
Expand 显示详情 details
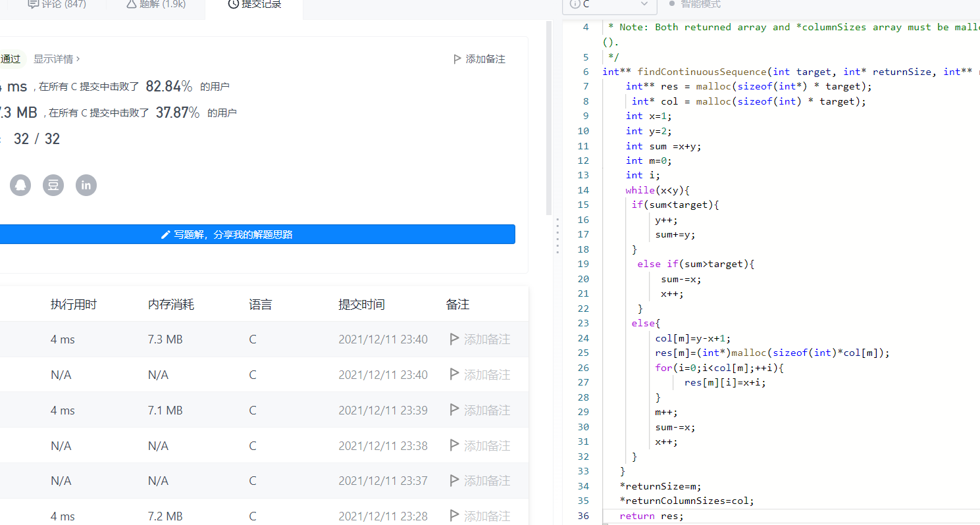click(x=57, y=59)
